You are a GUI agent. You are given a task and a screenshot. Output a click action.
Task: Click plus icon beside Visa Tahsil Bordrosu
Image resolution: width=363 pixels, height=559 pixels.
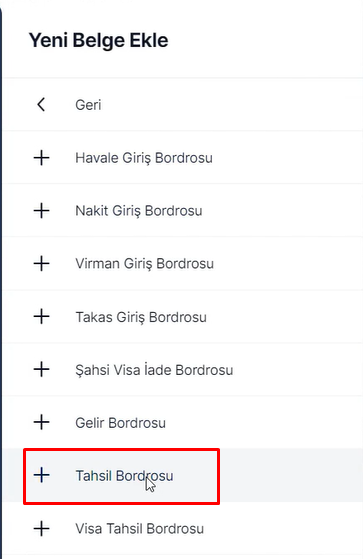pyautogui.click(x=41, y=528)
